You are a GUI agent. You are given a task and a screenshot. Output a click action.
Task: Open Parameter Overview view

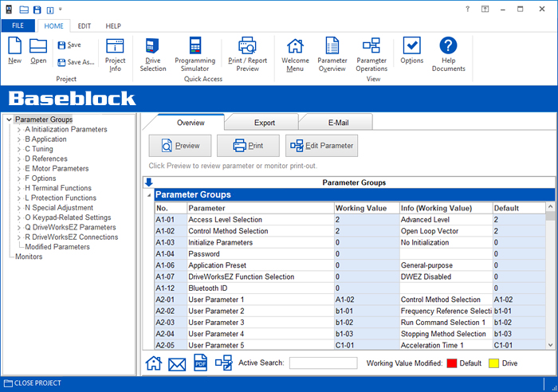coord(332,54)
